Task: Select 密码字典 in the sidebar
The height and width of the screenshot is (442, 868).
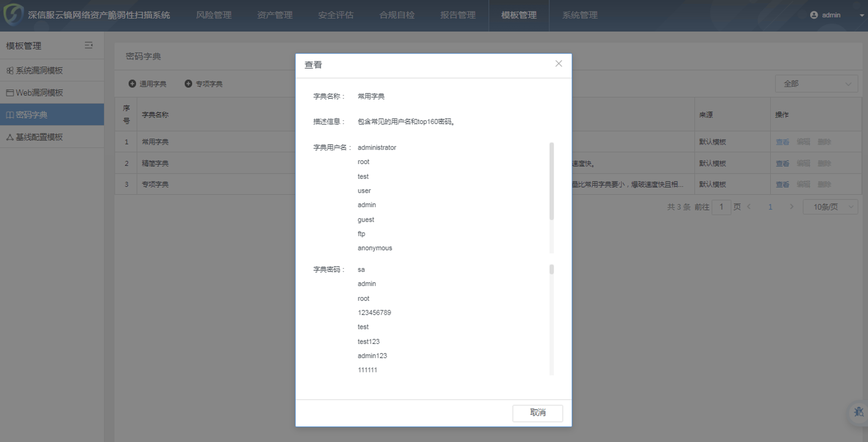Action: pos(52,115)
